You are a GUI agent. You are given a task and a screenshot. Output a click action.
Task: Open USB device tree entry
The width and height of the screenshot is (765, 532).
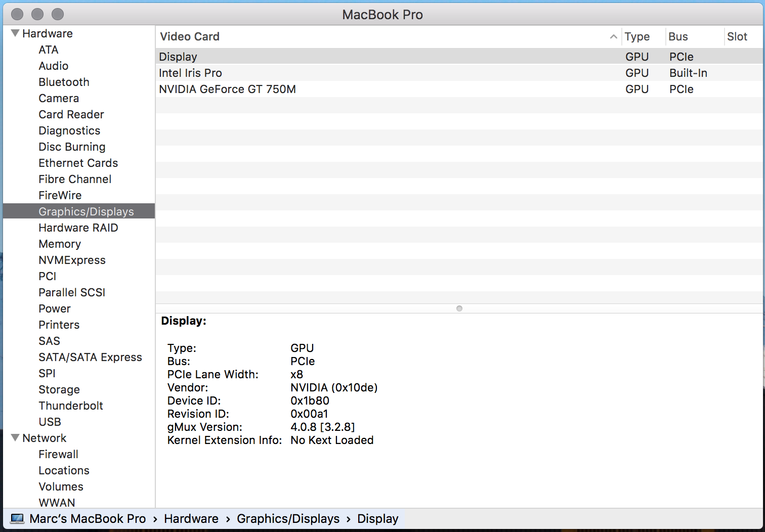[50, 422]
